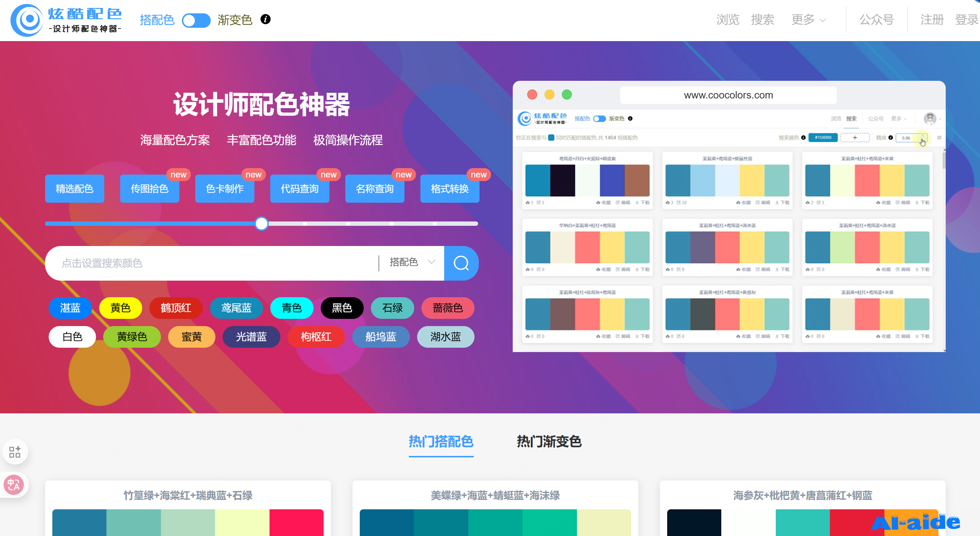Image resolution: width=980 pixels, height=536 pixels.
Task: Open the 美蝶绿+海蓝+蜻蜓蓝+海沫绿 palette card
Action: point(495,508)
